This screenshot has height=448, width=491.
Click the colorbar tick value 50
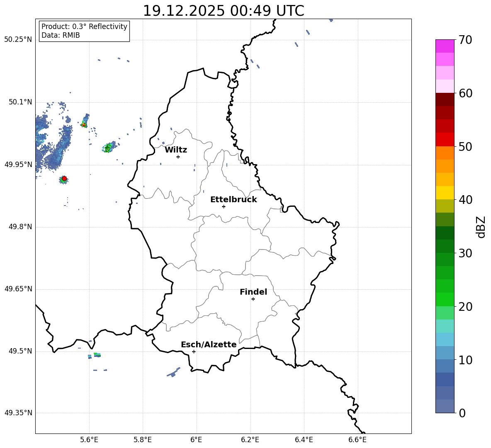pyautogui.click(x=465, y=147)
